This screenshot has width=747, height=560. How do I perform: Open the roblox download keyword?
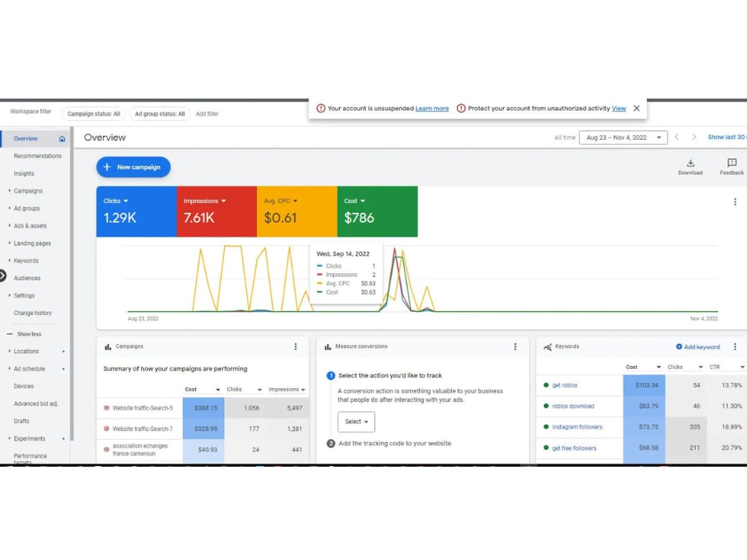click(x=573, y=406)
